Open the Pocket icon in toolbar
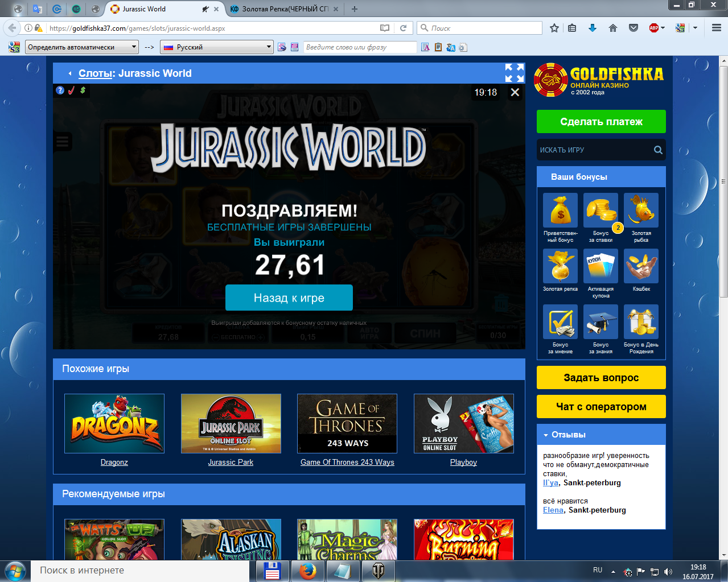Image resolution: width=728 pixels, height=582 pixels. pos(634,28)
